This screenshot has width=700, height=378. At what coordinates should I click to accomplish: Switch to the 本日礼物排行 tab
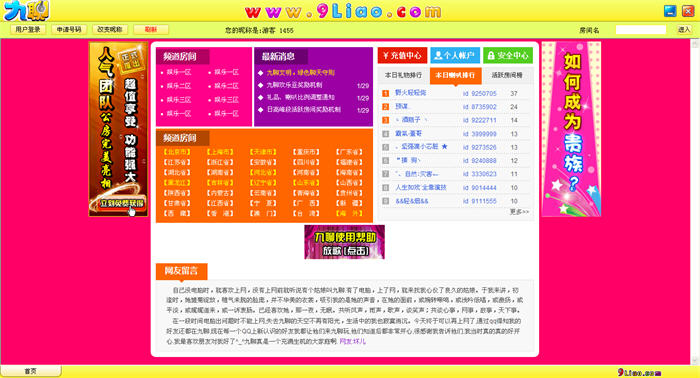(403, 75)
